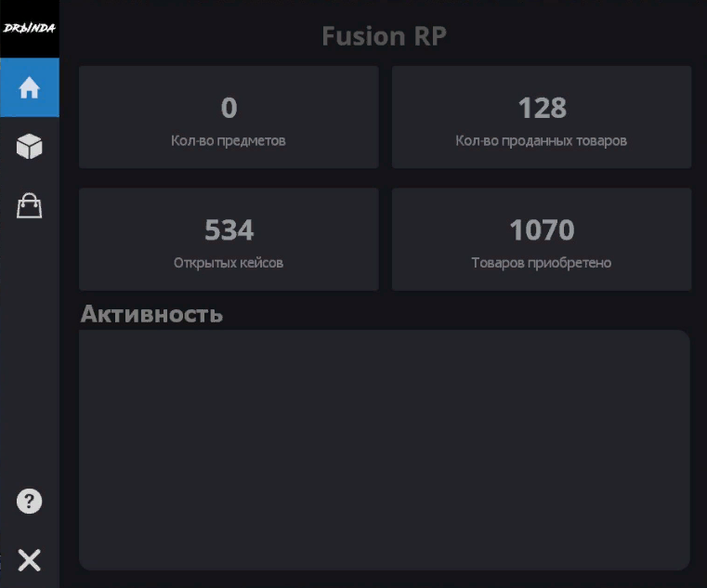Click the DRAINDA logo
The image size is (707, 588).
coord(29,28)
